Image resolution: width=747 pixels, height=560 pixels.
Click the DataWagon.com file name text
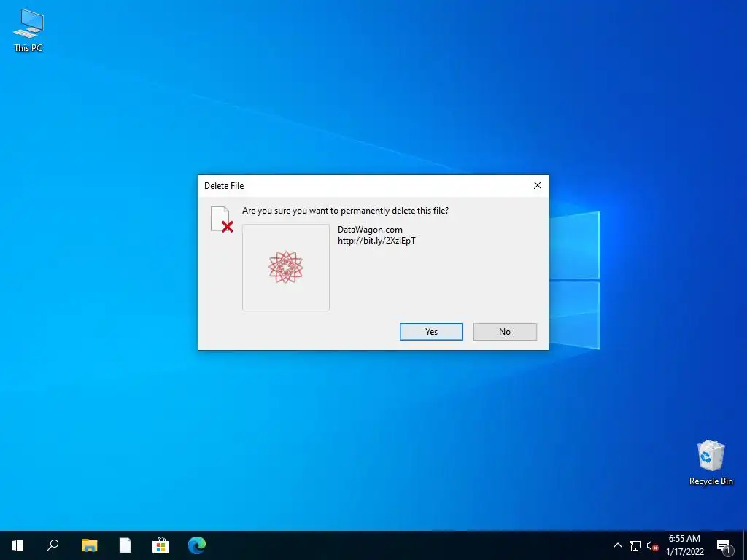tap(370, 230)
